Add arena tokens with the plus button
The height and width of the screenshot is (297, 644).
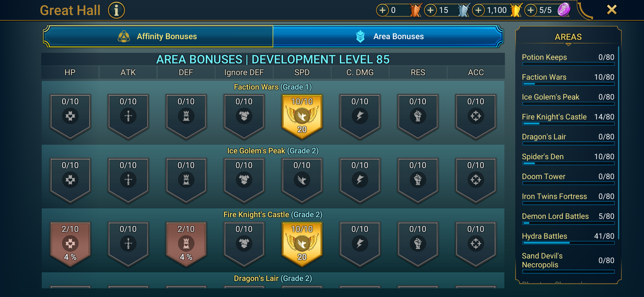[531, 10]
